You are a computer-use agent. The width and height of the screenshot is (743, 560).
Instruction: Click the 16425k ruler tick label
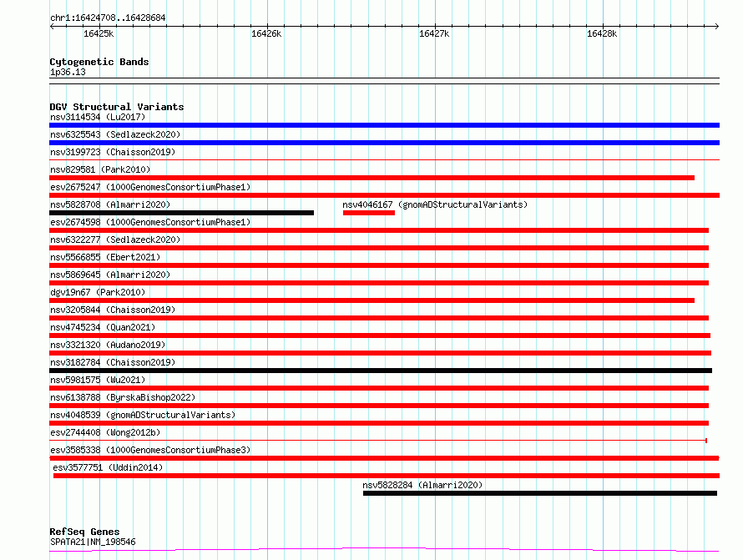click(x=99, y=33)
